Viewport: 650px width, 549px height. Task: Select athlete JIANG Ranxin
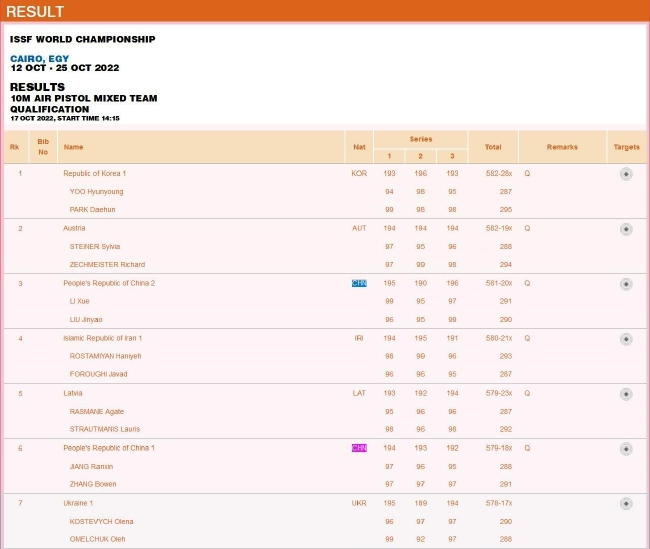pyautogui.click(x=91, y=466)
